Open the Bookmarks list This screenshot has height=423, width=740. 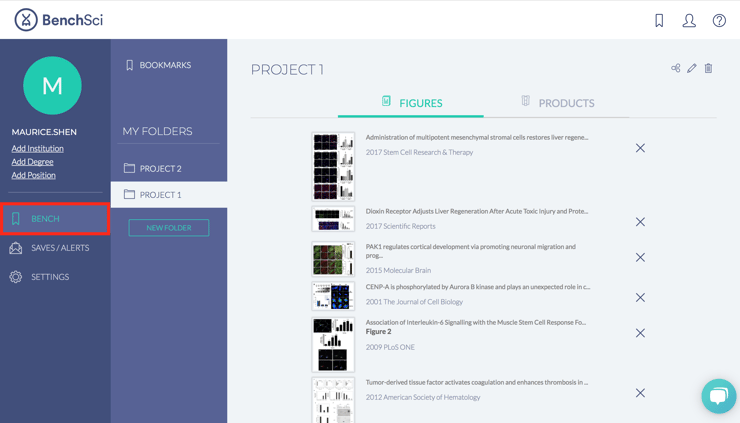click(x=159, y=65)
